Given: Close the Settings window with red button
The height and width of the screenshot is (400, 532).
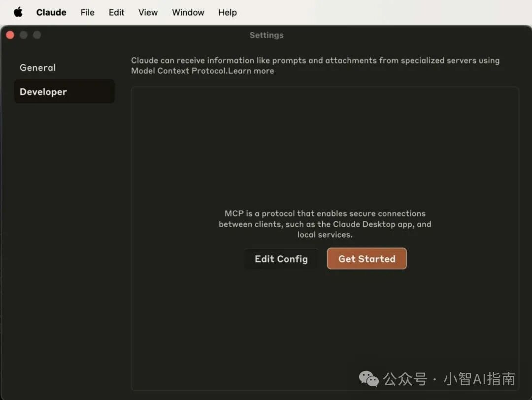Looking at the screenshot, I should 10,35.
